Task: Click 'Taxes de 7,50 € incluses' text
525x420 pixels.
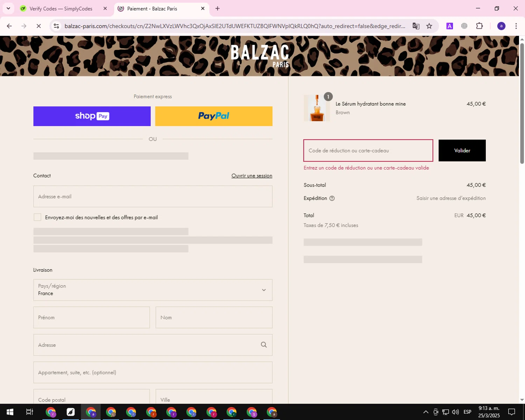Action: coord(331,225)
